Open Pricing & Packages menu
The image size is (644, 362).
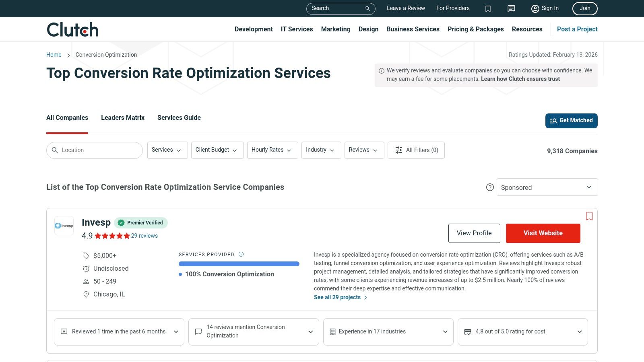476,29
